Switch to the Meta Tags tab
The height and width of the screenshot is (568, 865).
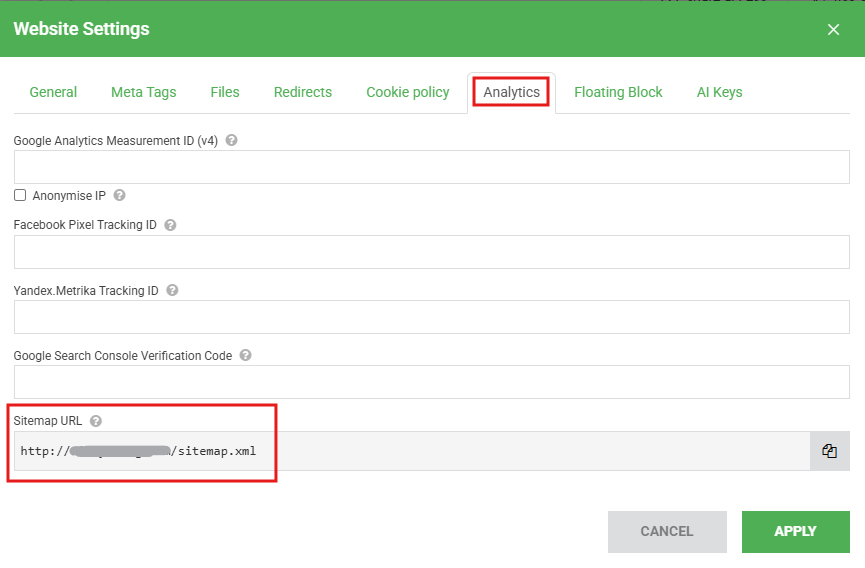point(143,92)
